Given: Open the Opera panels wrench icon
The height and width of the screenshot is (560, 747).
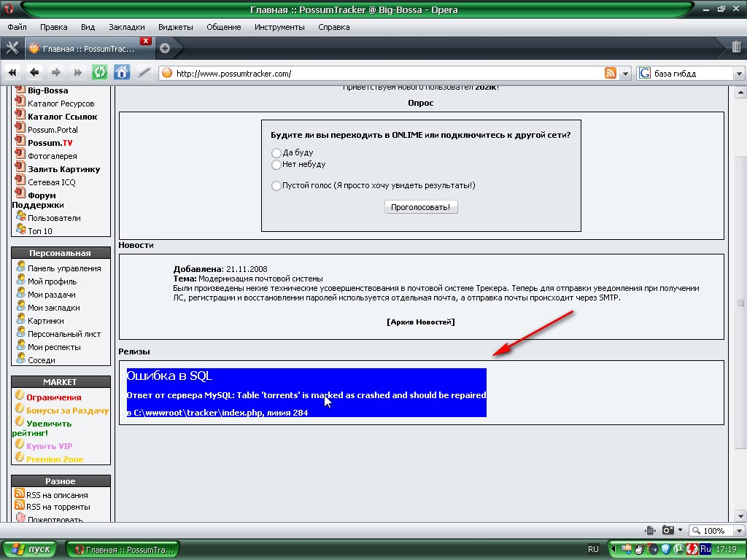Looking at the screenshot, I should [12, 47].
